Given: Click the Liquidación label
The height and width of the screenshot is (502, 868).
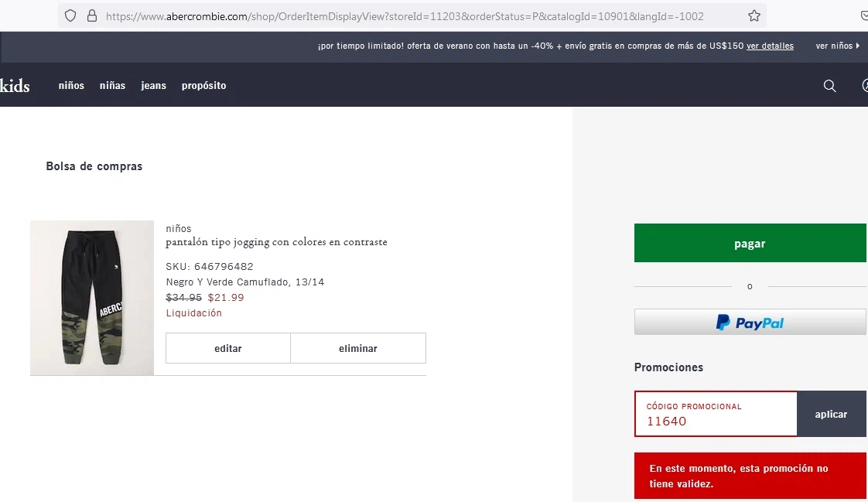Looking at the screenshot, I should point(193,312).
